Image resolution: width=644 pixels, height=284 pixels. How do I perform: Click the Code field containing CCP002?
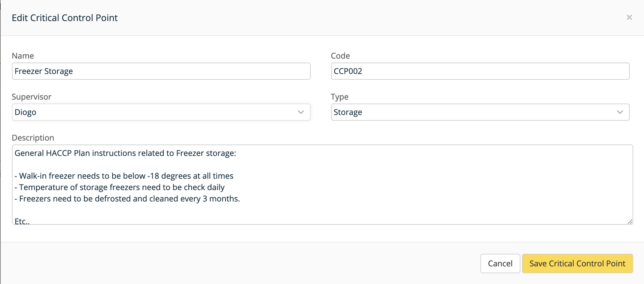tap(480, 71)
